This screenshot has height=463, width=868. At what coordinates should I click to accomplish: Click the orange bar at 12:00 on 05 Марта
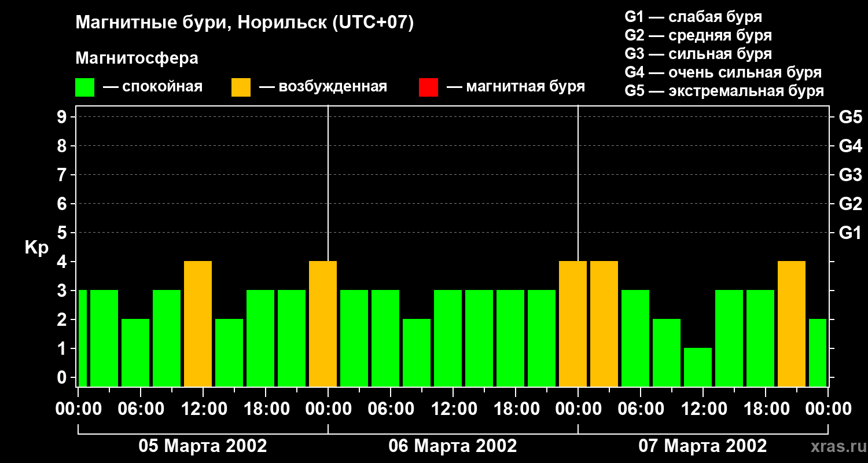198,324
